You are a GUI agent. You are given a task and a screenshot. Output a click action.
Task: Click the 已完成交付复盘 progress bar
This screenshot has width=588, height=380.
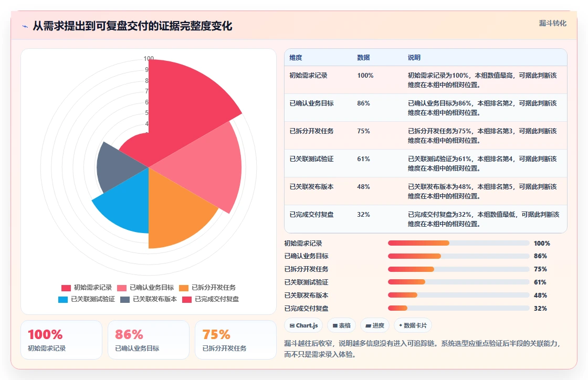459,309
